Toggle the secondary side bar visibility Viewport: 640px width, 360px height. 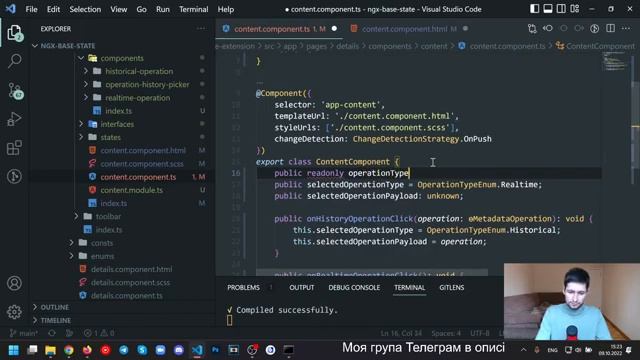pyautogui.click(x=561, y=9)
